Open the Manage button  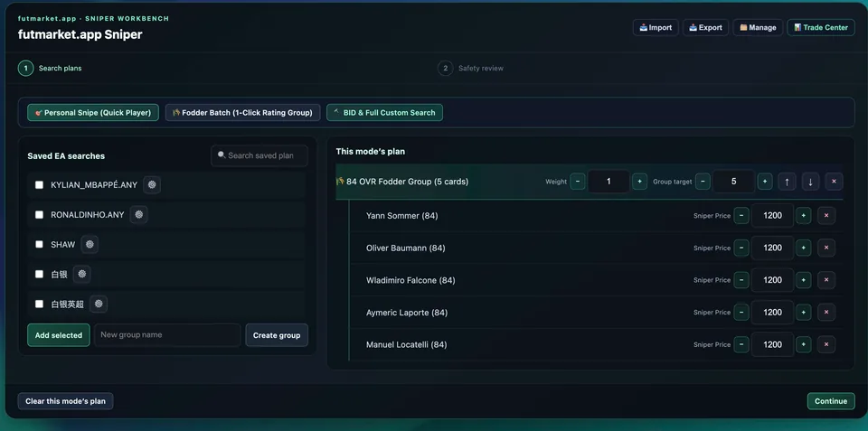[x=758, y=28]
